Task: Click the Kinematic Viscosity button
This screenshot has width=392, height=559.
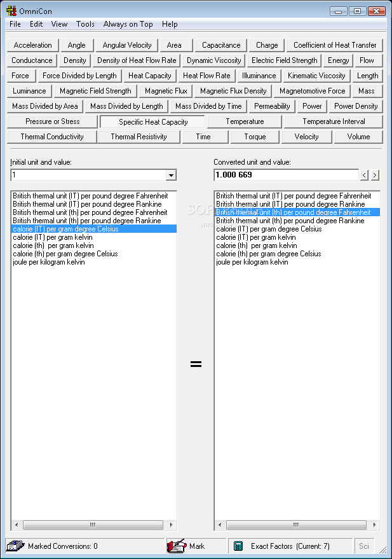Action: [316, 76]
